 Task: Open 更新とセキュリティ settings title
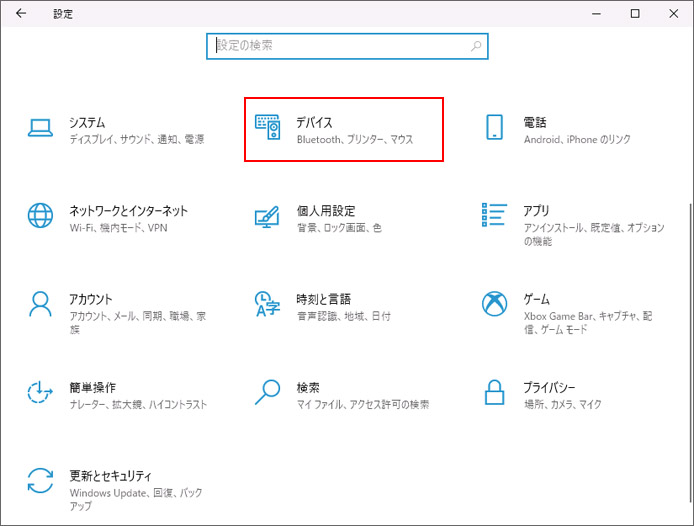(x=110, y=476)
